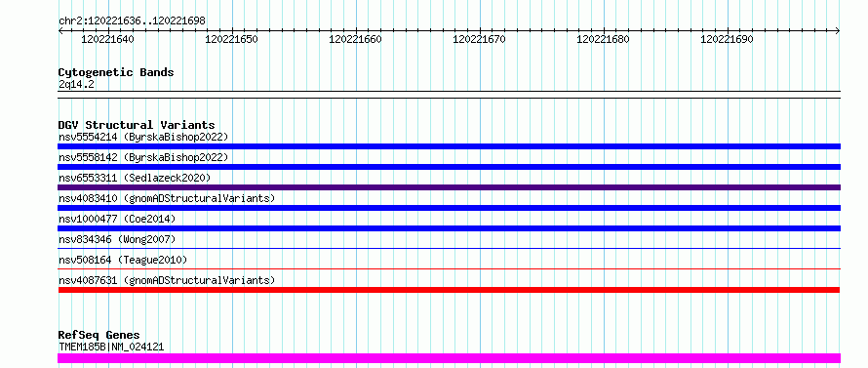Click the blue bar under nsv4083410
This screenshot has width=868, height=368.
[x=449, y=208]
